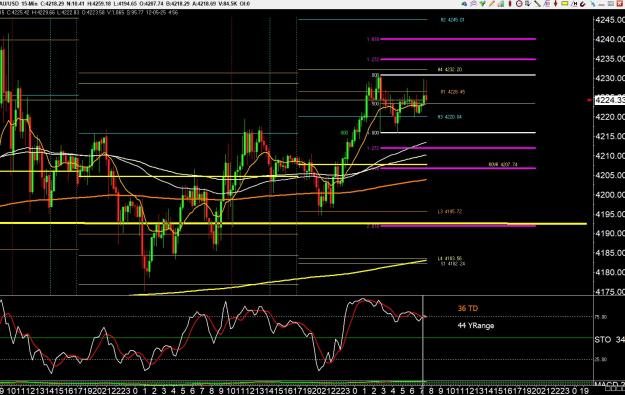Click the cloud icon in the chart toolbar
The height and width of the screenshot is (395, 625).
(464, 4)
